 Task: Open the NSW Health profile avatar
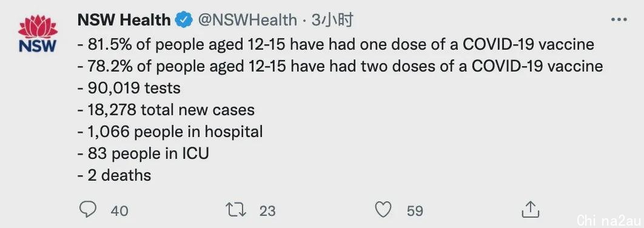tap(38, 34)
